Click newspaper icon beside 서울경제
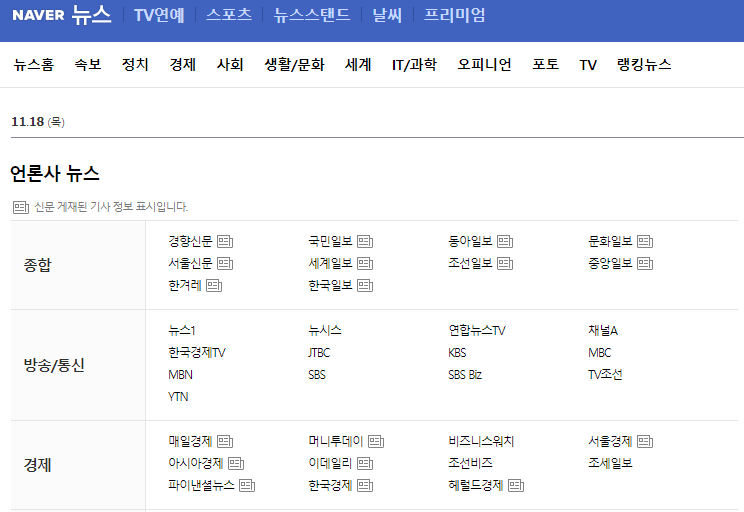This screenshot has width=744, height=512. point(645,442)
